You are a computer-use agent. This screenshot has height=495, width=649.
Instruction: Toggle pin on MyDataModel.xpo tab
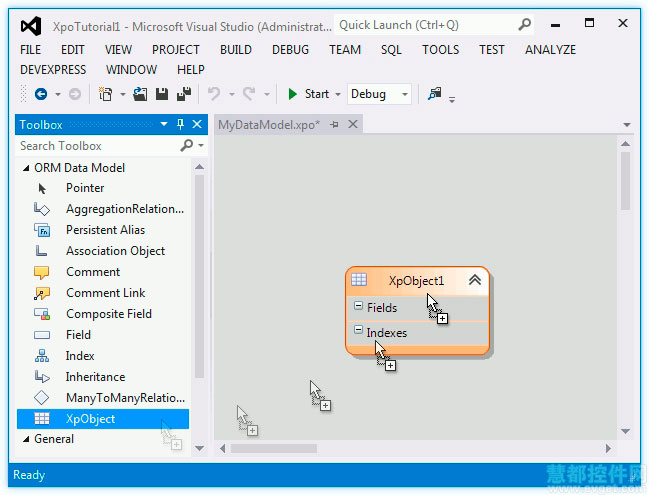coord(334,124)
